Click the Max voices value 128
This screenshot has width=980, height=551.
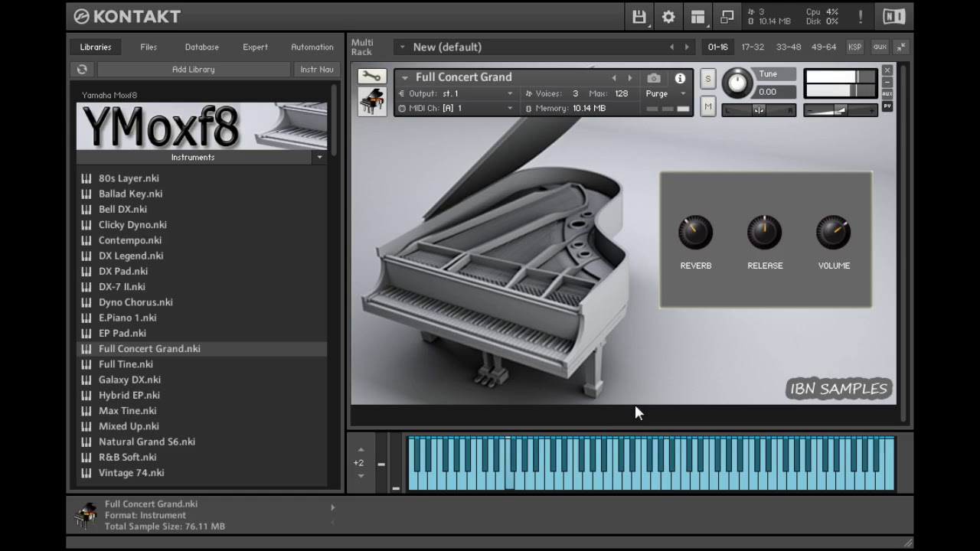(x=621, y=93)
